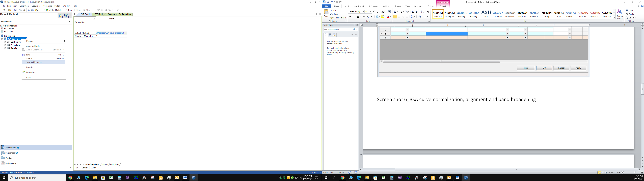Switch to the EASI Table tab

point(99,14)
